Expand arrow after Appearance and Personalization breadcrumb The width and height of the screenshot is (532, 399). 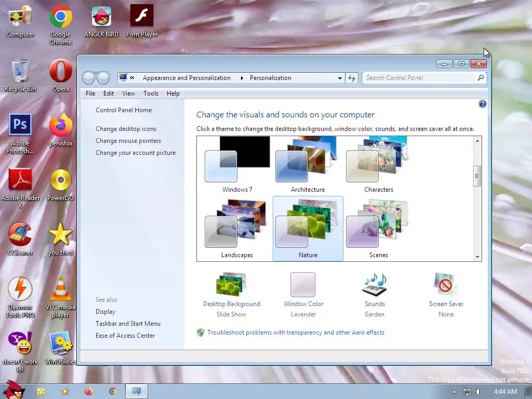click(x=242, y=78)
